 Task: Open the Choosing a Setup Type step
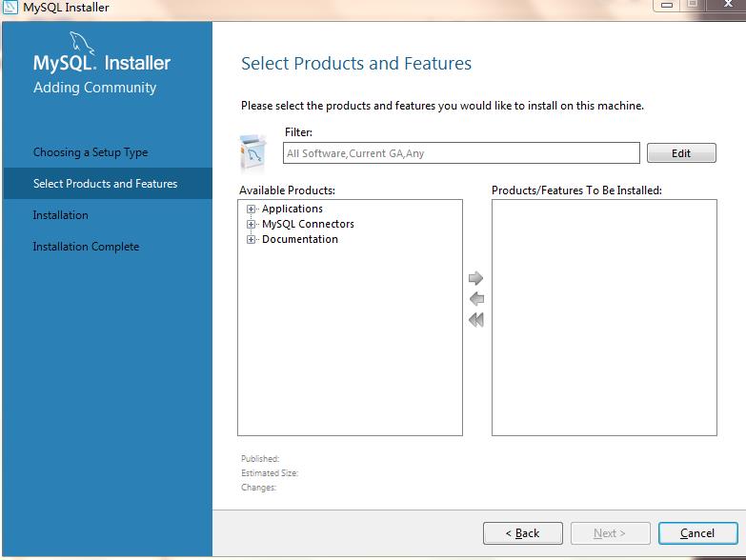[91, 152]
